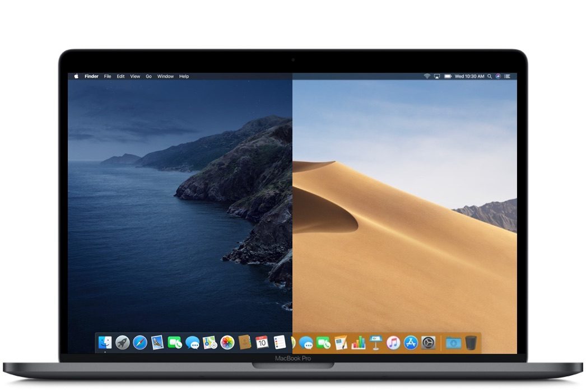The height and width of the screenshot is (392, 586).
Task: Click the Wed 10:30 AM clock
Action: coord(469,76)
